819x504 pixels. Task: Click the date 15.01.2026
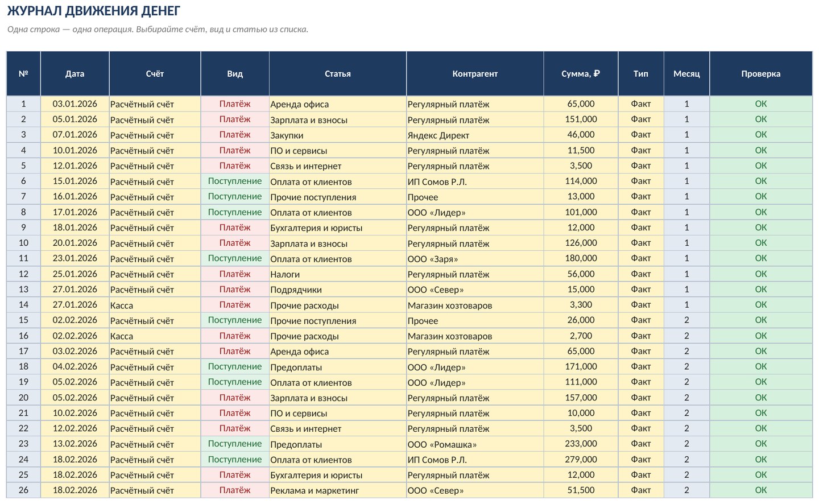[75, 181]
